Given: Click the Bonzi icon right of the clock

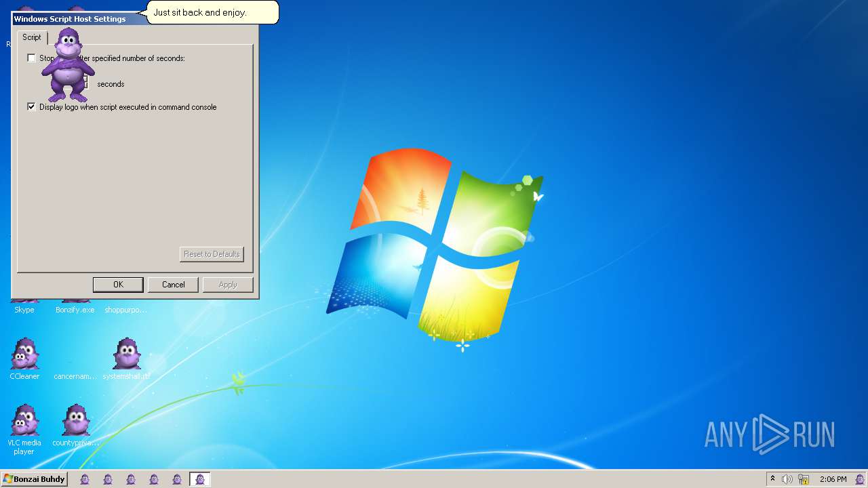Looking at the screenshot, I should 859,479.
